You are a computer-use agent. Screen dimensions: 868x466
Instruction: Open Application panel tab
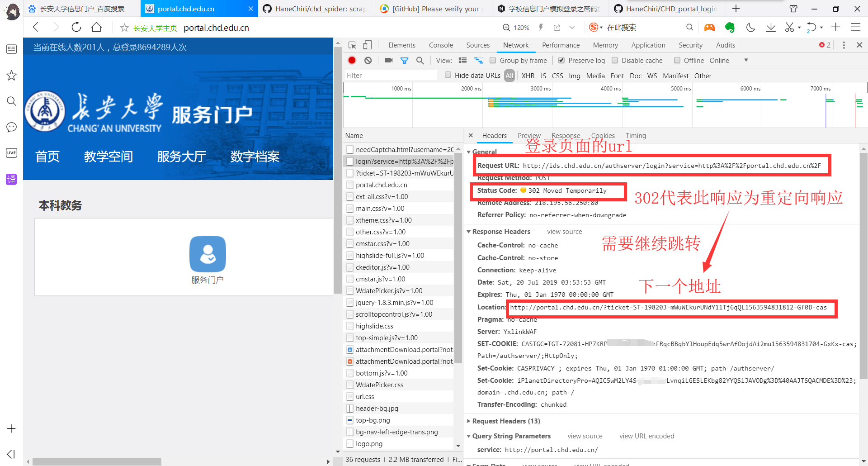pyautogui.click(x=648, y=45)
